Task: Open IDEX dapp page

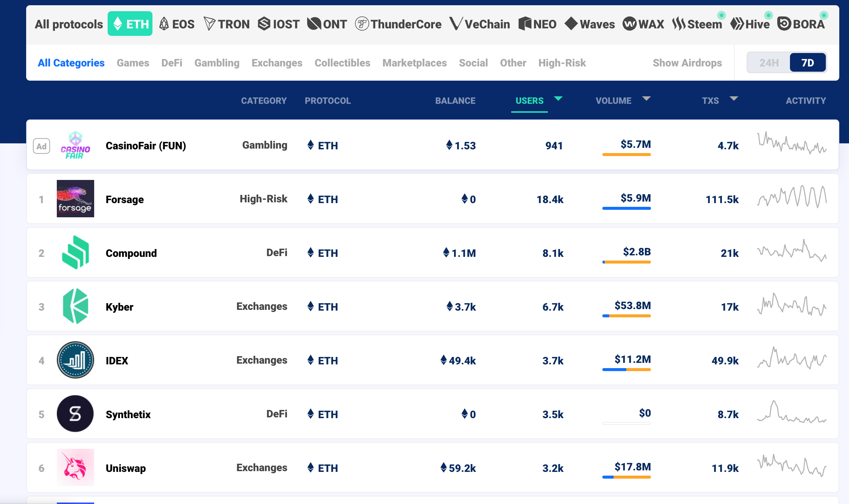Action: pos(117,361)
